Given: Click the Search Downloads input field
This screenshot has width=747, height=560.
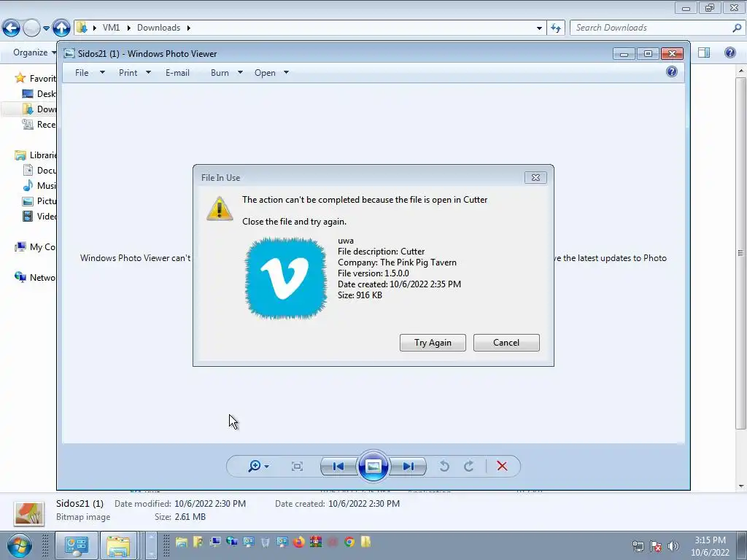Looking at the screenshot, I should [651, 28].
